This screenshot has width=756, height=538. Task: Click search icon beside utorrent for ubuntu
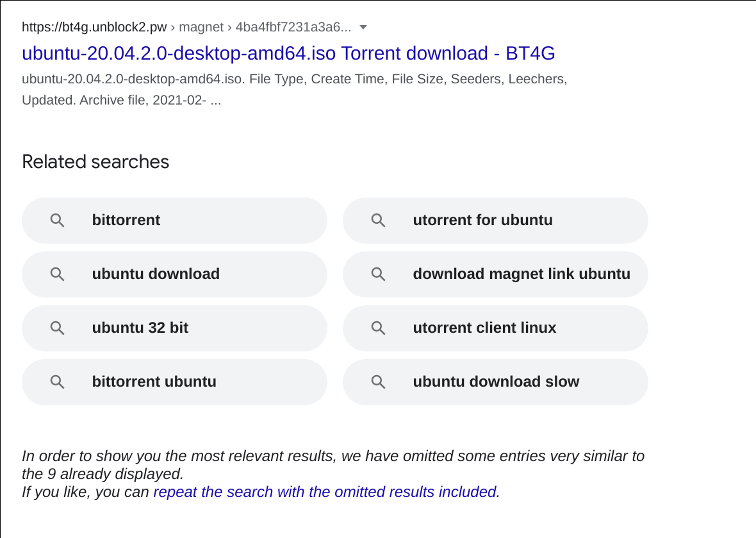(378, 221)
